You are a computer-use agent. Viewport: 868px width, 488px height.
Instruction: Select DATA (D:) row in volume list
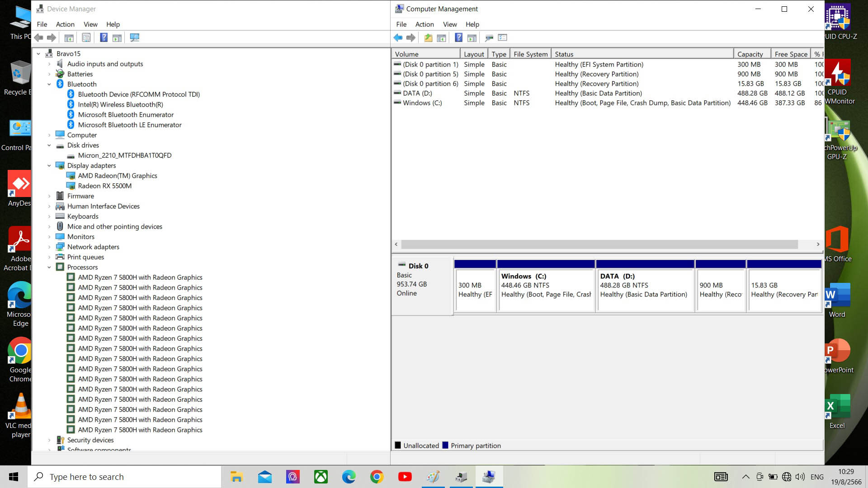pos(608,93)
